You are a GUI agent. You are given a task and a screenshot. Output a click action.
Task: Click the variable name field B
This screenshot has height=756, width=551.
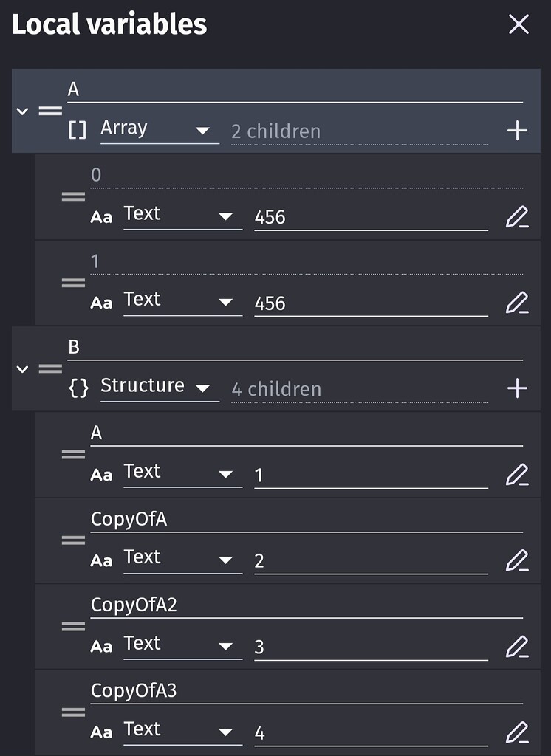click(x=295, y=348)
